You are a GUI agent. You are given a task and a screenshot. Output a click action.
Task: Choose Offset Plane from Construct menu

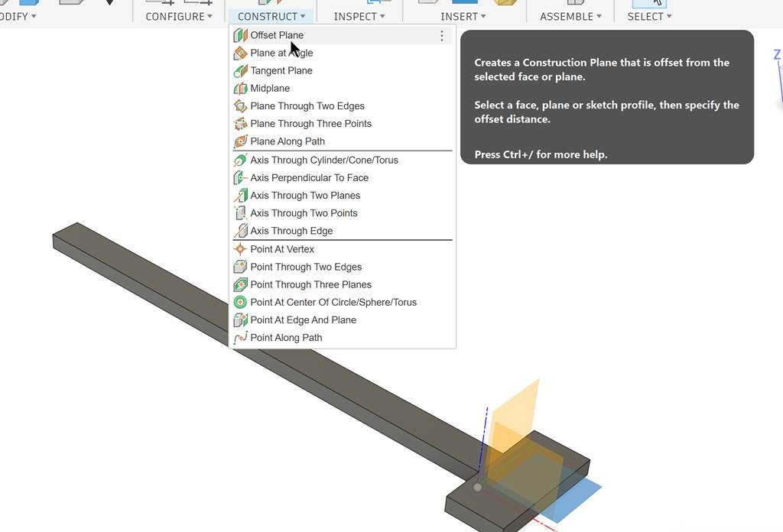(342, 35)
